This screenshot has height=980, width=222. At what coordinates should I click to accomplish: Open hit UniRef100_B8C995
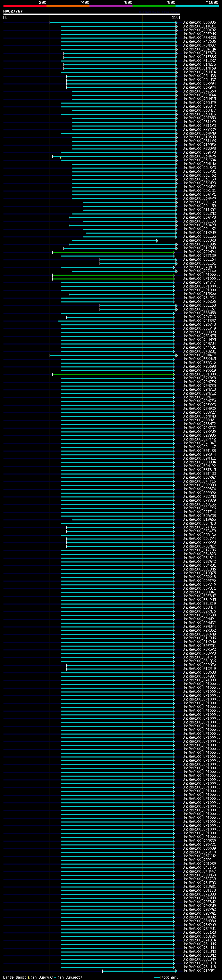pyautogui.click(x=199, y=244)
